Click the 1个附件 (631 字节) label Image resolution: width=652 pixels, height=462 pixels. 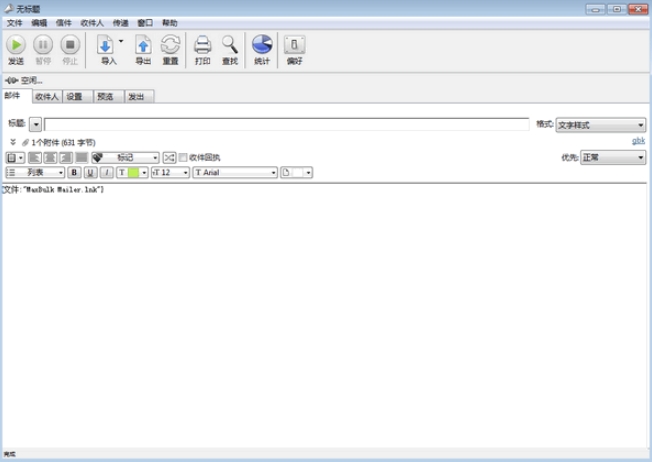coord(63,143)
